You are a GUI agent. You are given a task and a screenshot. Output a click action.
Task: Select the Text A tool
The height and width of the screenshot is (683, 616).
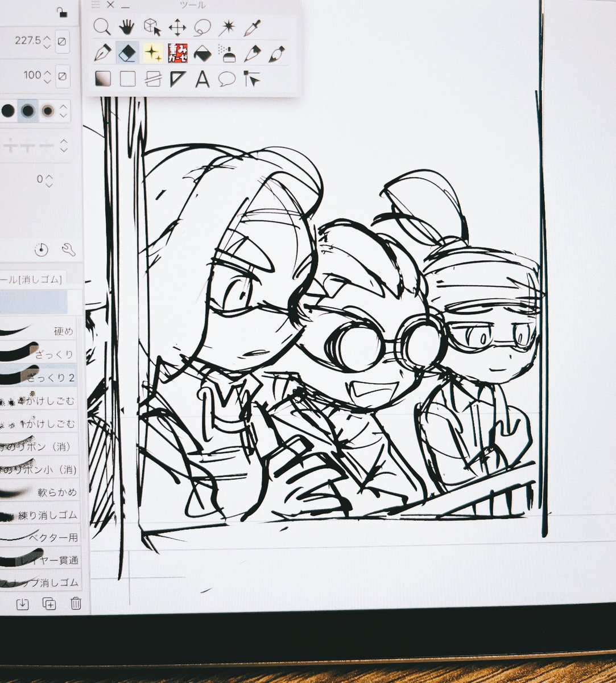(202, 79)
